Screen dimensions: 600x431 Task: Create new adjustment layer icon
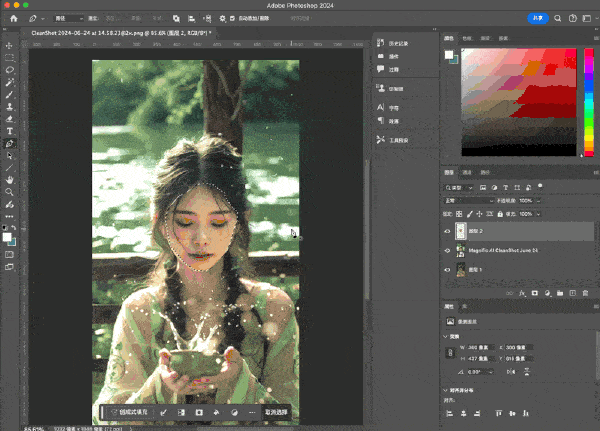tap(548, 293)
